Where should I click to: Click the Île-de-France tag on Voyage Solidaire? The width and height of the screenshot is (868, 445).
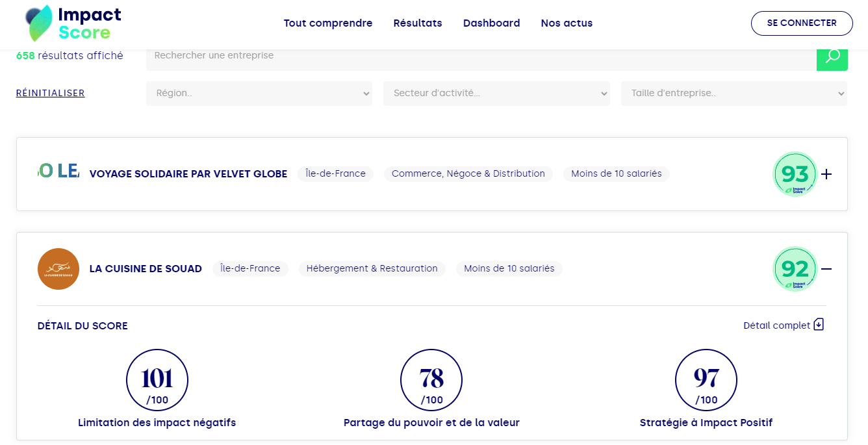click(x=335, y=174)
